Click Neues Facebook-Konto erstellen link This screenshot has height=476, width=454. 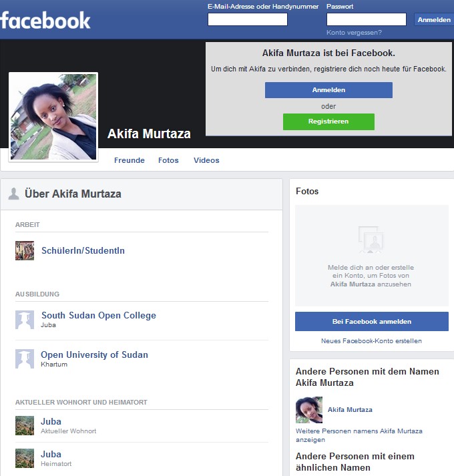[371, 341]
